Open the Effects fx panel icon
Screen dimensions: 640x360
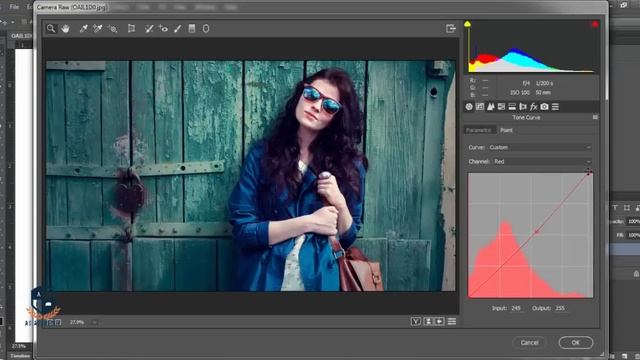pos(533,107)
